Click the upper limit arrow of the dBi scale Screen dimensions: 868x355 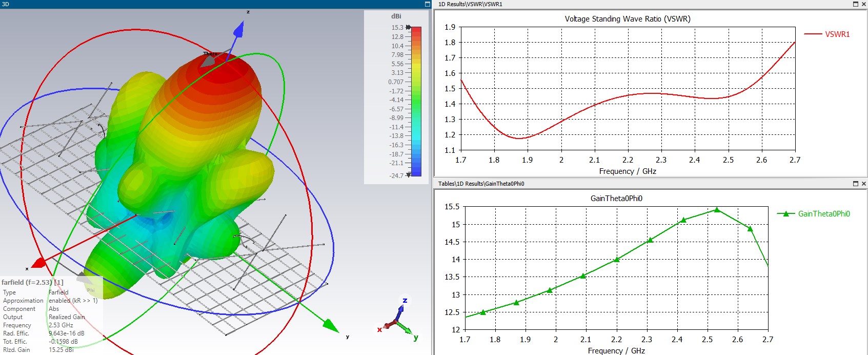click(409, 27)
